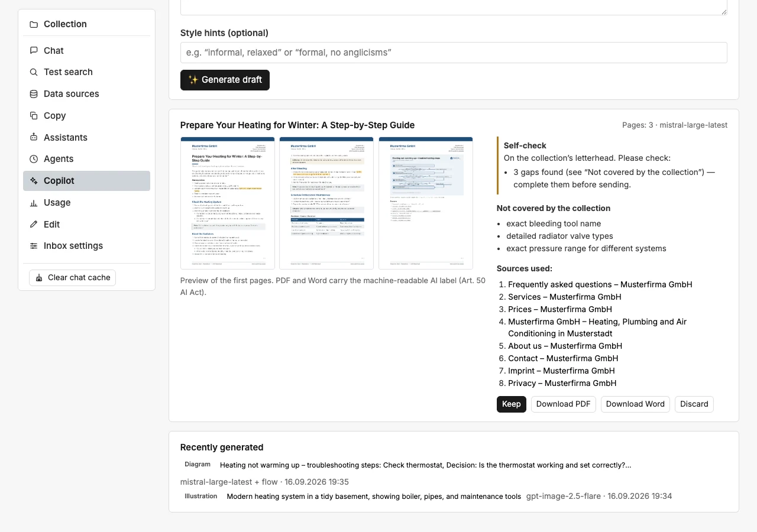Viewport: 757px width, 532px height.
Task: Click the Generate draft button
Action: point(225,80)
